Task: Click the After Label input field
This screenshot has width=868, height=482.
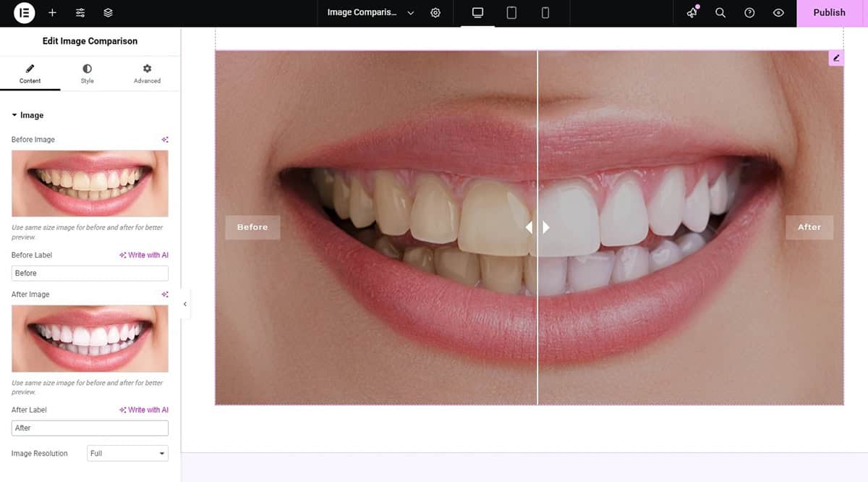Action: [x=90, y=428]
